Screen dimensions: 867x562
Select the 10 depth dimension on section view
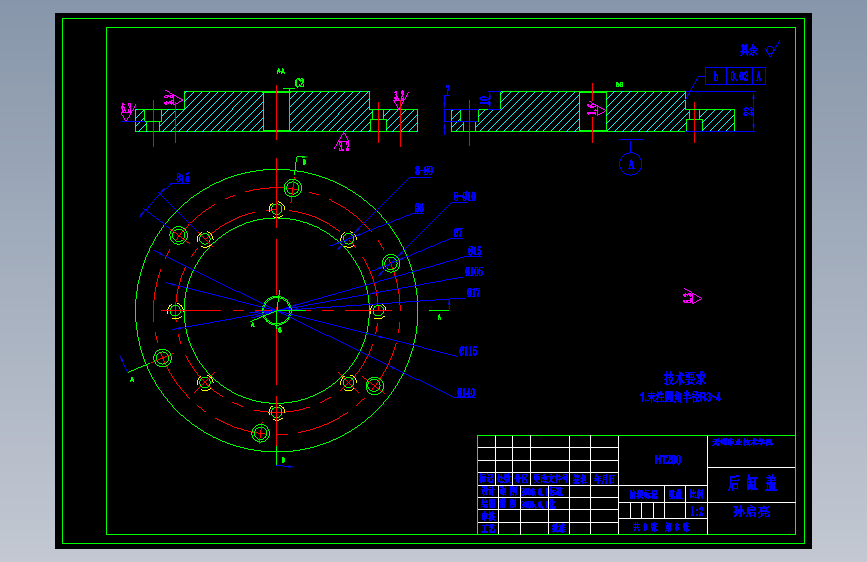tap(484, 101)
